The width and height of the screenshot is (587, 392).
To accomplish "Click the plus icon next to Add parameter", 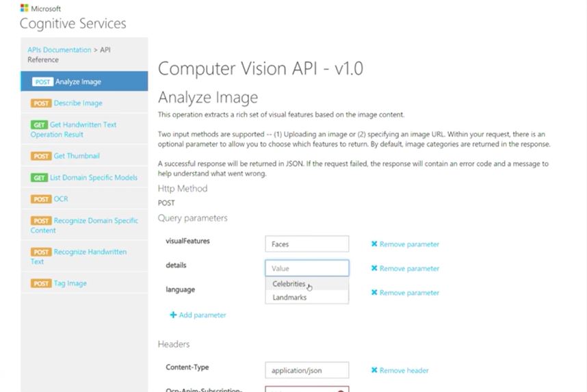I will click(173, 315).
